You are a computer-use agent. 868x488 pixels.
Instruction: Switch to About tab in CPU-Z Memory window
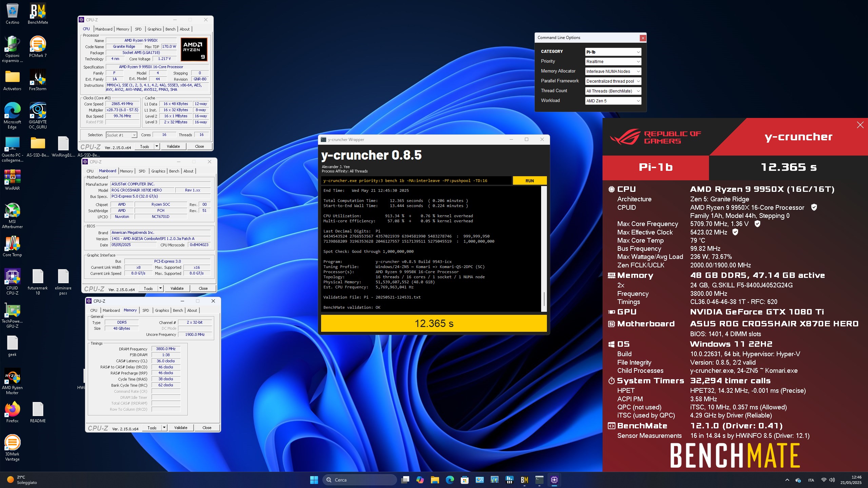192,310
